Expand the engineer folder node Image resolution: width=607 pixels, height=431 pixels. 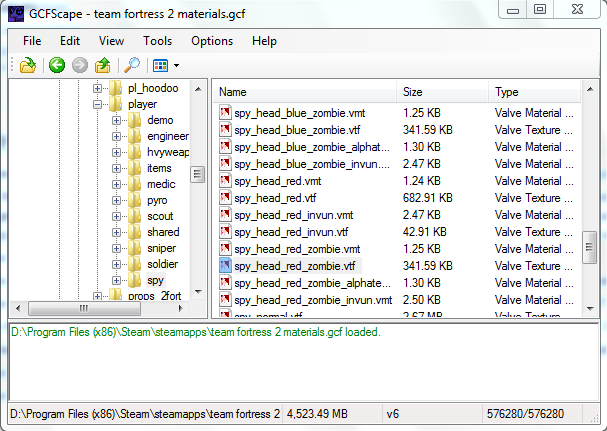116,136
